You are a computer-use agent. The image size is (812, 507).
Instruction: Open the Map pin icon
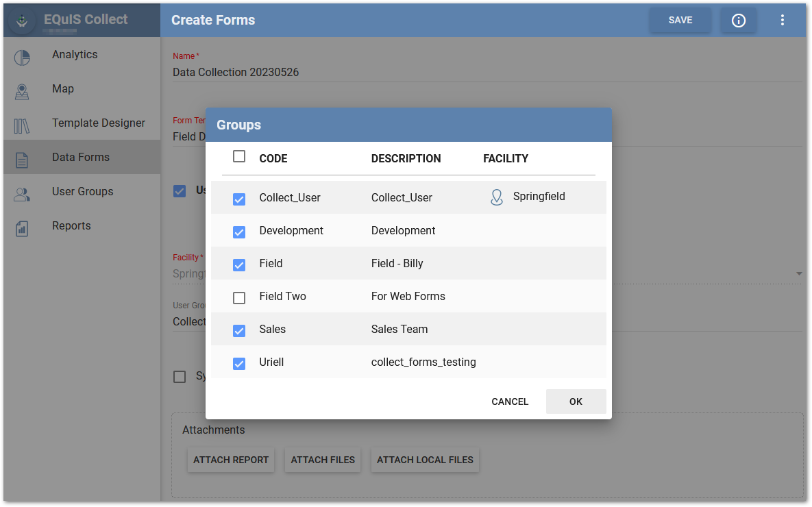point(22,91)
